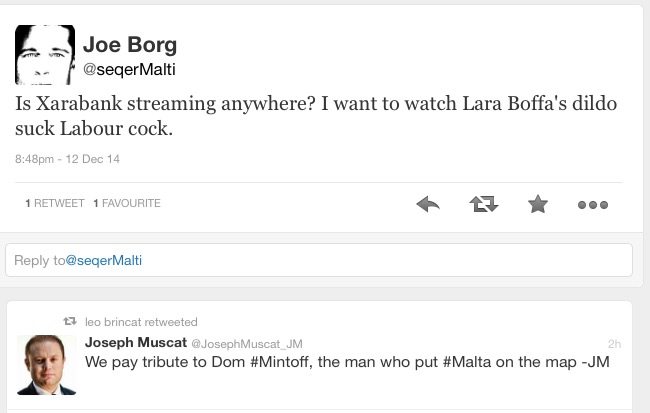
Task: View the 1 RETWEET count
Action: tap(54, 203)
